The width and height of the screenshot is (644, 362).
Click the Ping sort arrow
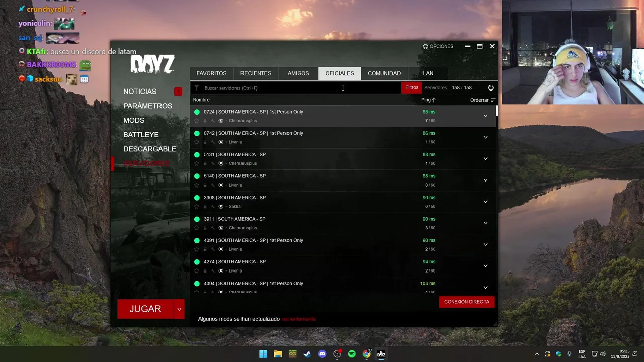[x=434, y=100]
